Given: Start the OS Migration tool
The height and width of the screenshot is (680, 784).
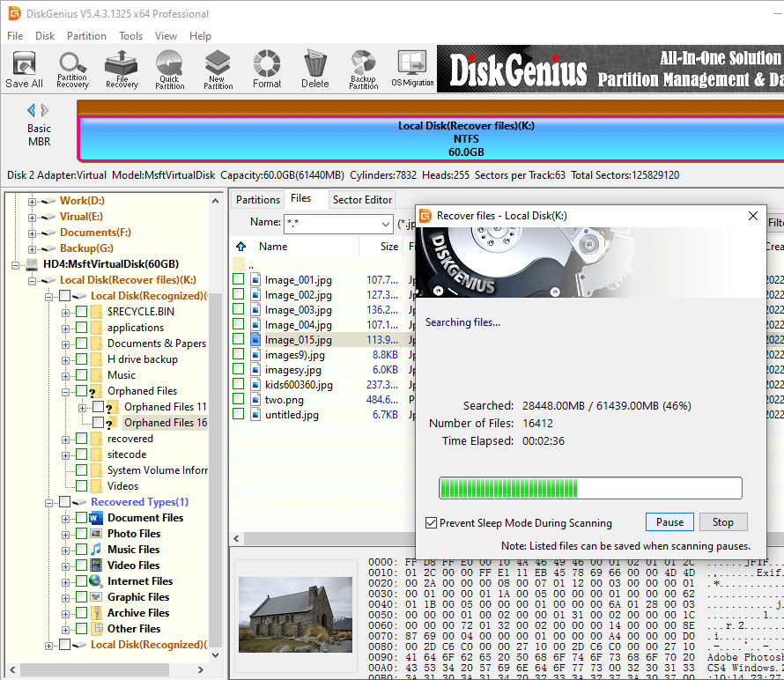Looking at the screenshot, I should 412,69.
